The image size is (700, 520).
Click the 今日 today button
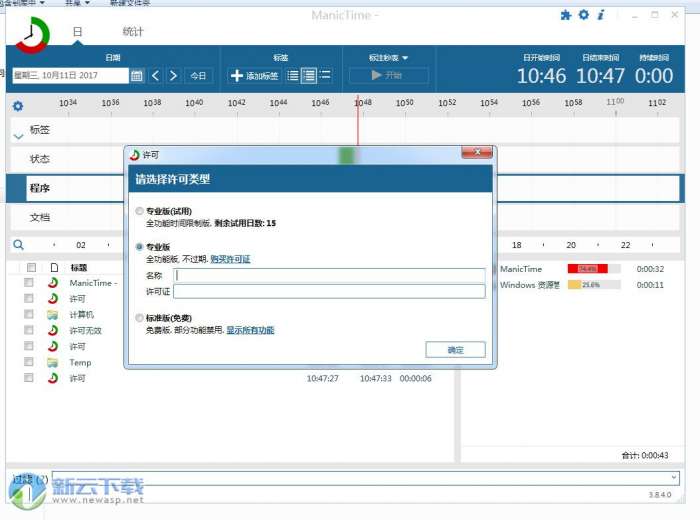198,75
